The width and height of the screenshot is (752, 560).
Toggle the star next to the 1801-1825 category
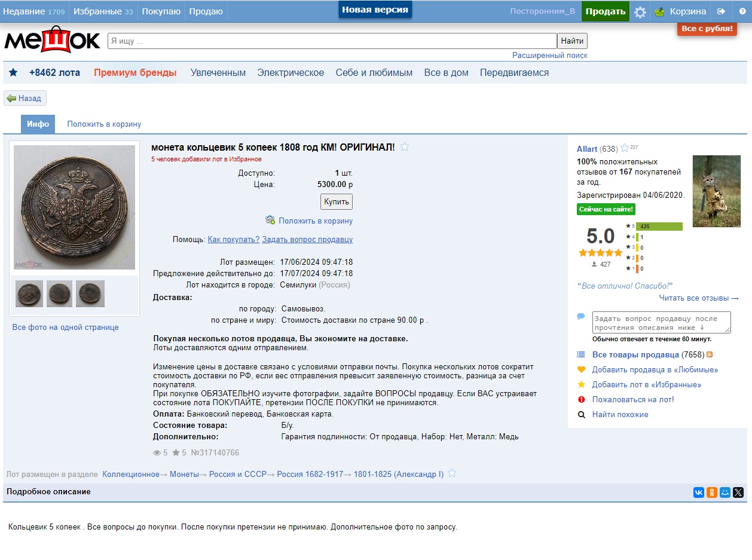pos(452,473)
